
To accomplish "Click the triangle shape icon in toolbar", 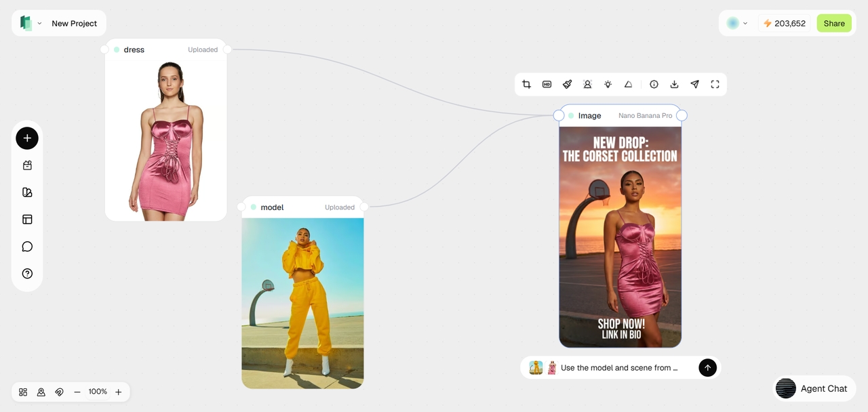I will pos(629,85).
